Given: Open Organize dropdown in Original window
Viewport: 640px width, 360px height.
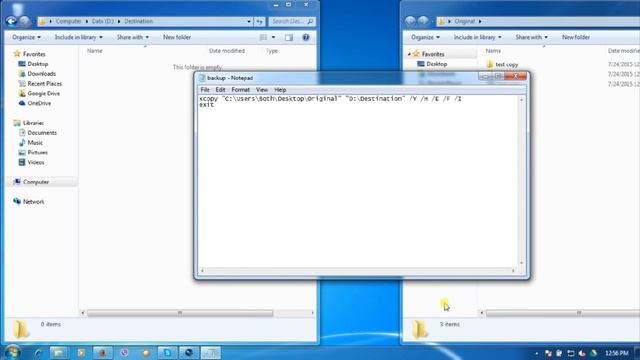Looking at the screenshot, I should (x=426, y=37).
